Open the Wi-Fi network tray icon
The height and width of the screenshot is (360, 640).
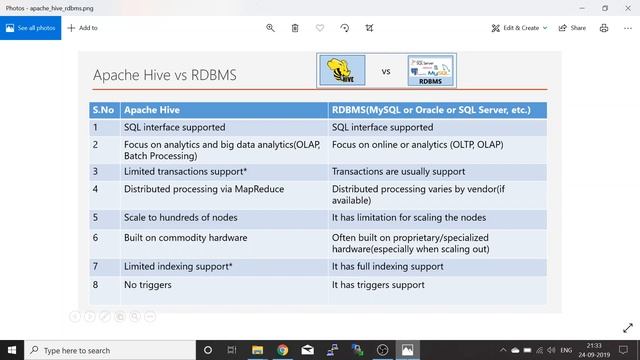540,350
